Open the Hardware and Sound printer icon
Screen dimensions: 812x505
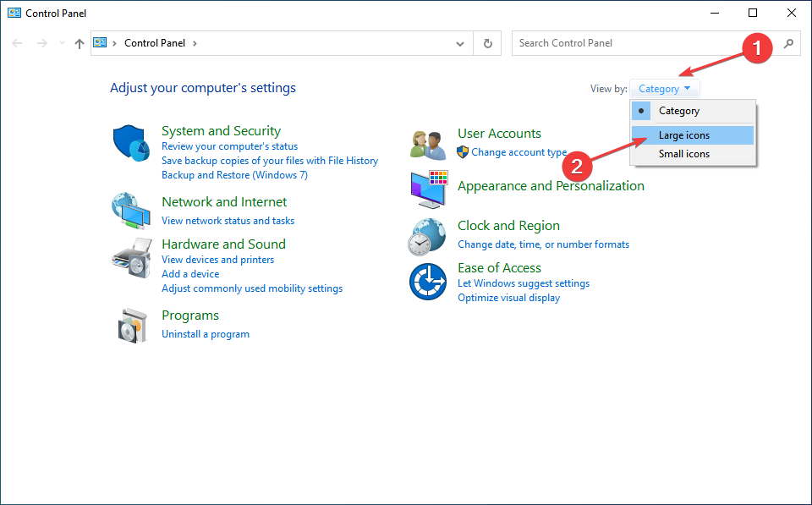point(132,258)
